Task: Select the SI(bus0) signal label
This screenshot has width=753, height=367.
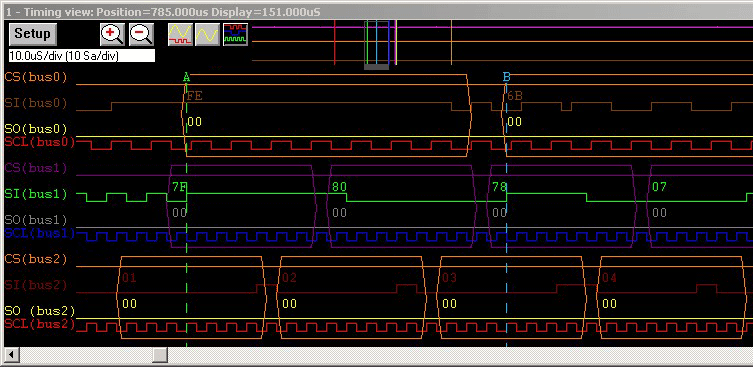Action: (x=36, y=103)
